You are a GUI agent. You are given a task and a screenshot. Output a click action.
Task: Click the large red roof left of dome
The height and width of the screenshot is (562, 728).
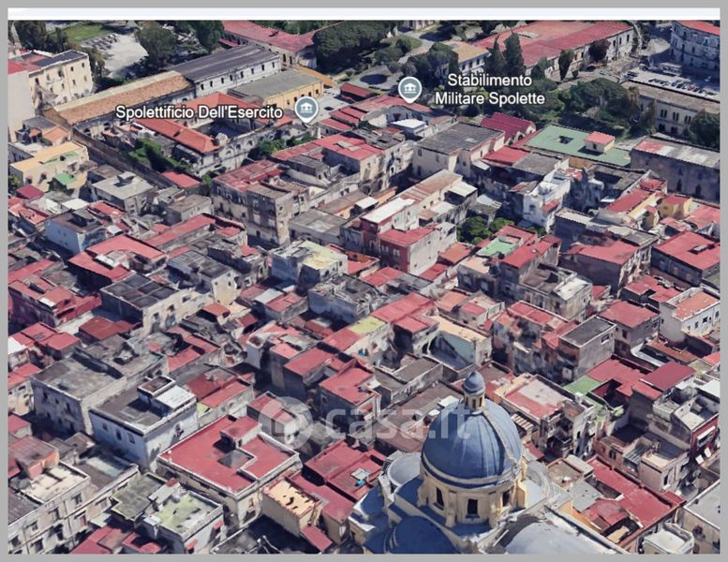pos(227,455)
